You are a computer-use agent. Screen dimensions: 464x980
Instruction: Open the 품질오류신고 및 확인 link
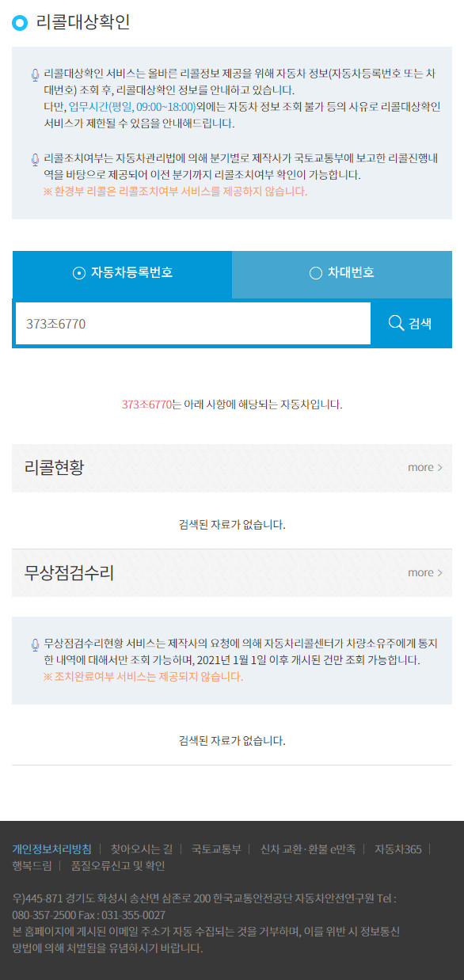[x=118, y=866]
